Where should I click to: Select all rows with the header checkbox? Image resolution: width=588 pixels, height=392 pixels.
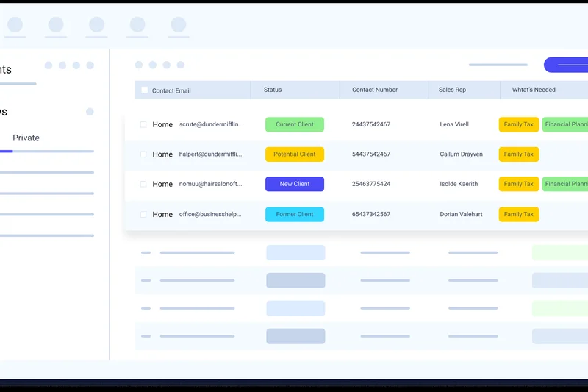[x=144, y=90]
